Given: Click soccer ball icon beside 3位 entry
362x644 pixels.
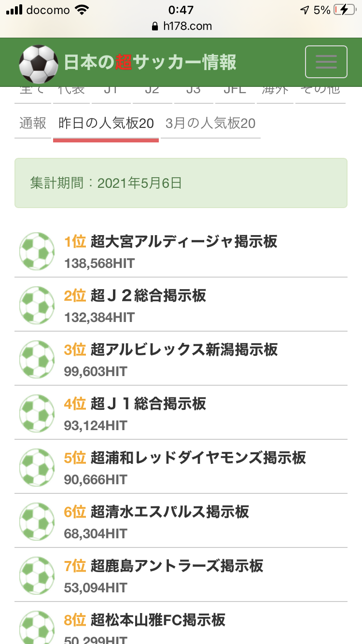Looking at the screenshot, I should [x=37, y=360].
